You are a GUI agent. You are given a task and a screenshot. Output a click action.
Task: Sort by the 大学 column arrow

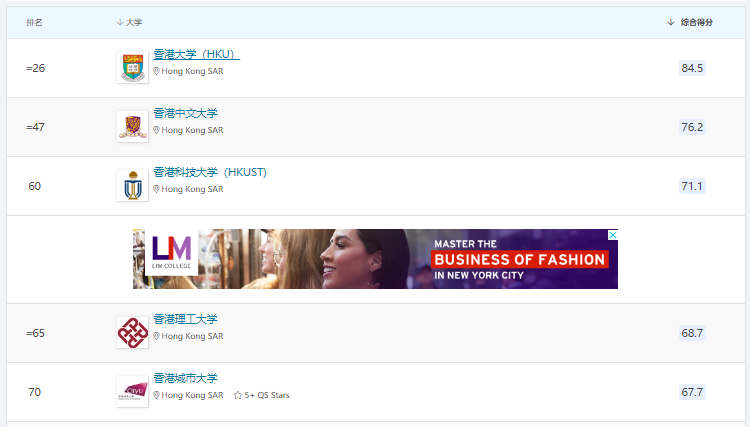[120, 22]
